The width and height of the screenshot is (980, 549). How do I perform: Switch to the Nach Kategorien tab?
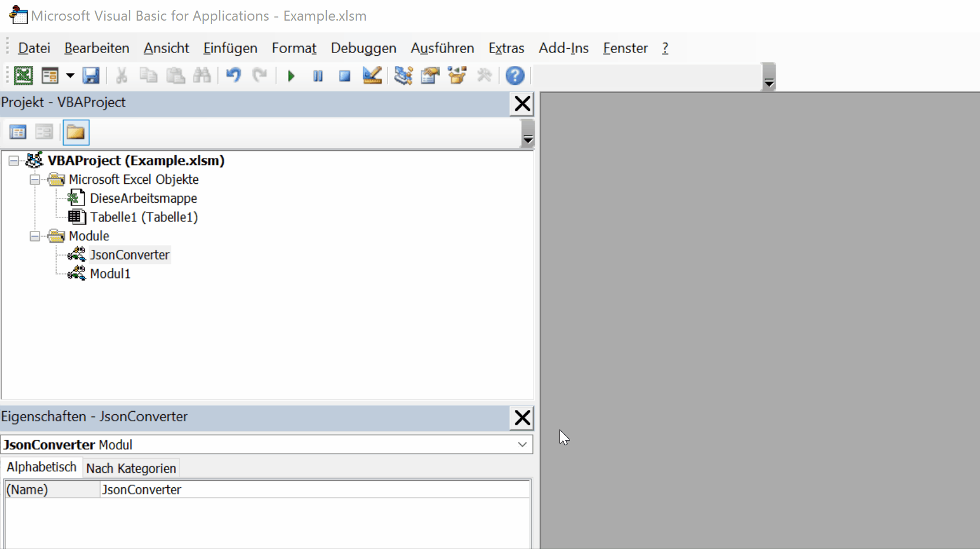131,468
